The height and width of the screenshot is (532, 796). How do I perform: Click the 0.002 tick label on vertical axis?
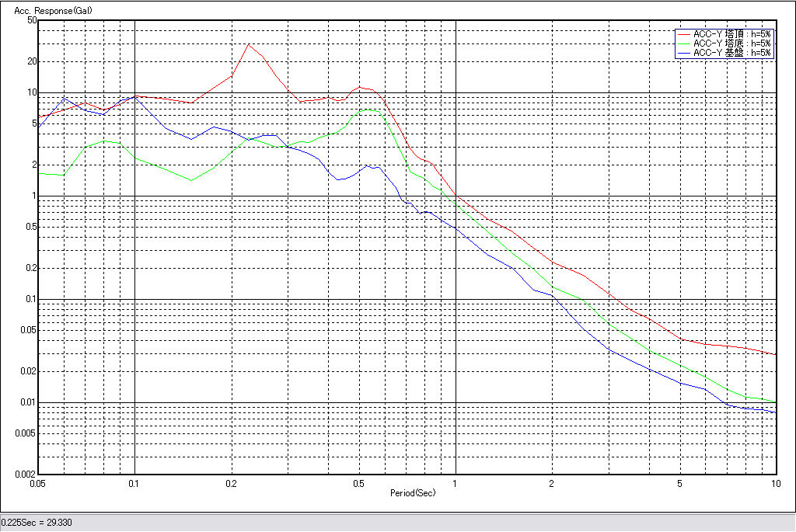[25, 474]
